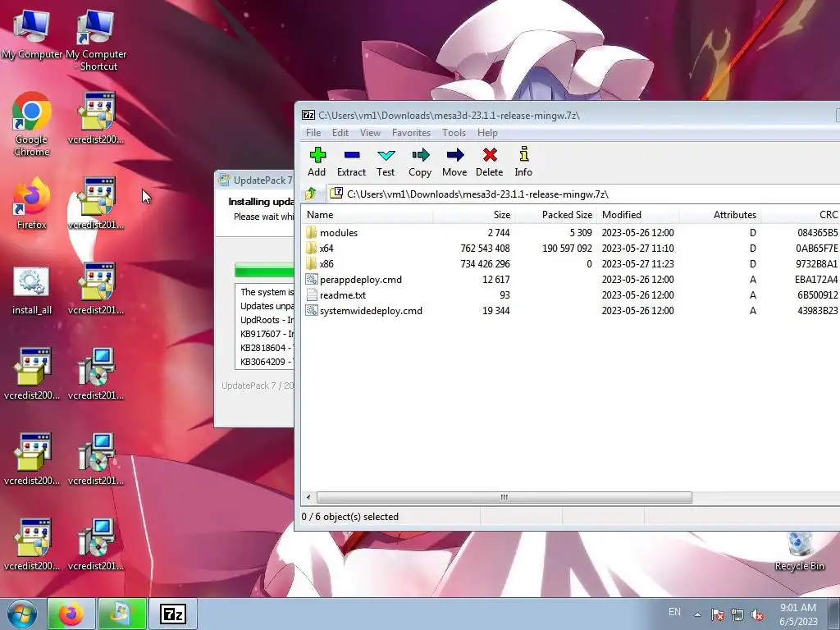This screenshot has width=840, height=630.
Task: Click the UpdatePack installer taskbar button
Action: click(122, 614)
